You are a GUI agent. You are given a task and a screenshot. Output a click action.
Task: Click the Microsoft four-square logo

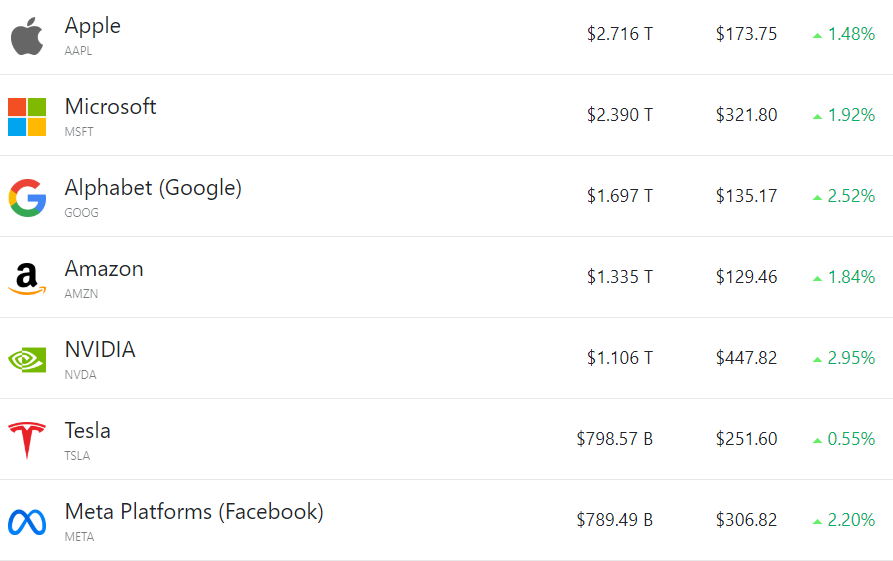27,117
